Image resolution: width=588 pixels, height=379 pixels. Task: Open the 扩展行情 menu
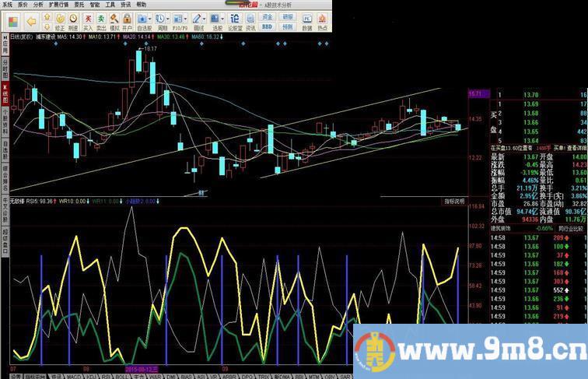[x=58, y=4]
